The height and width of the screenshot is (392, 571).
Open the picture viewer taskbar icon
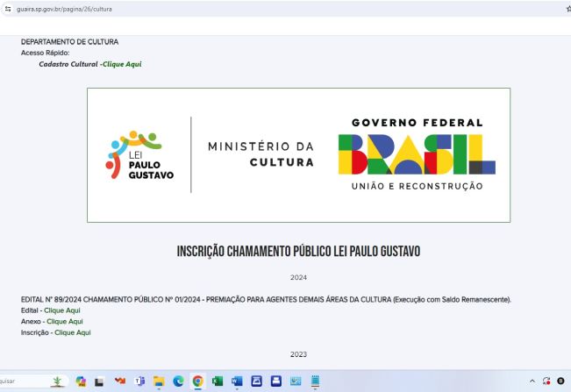tap(296, 381)
